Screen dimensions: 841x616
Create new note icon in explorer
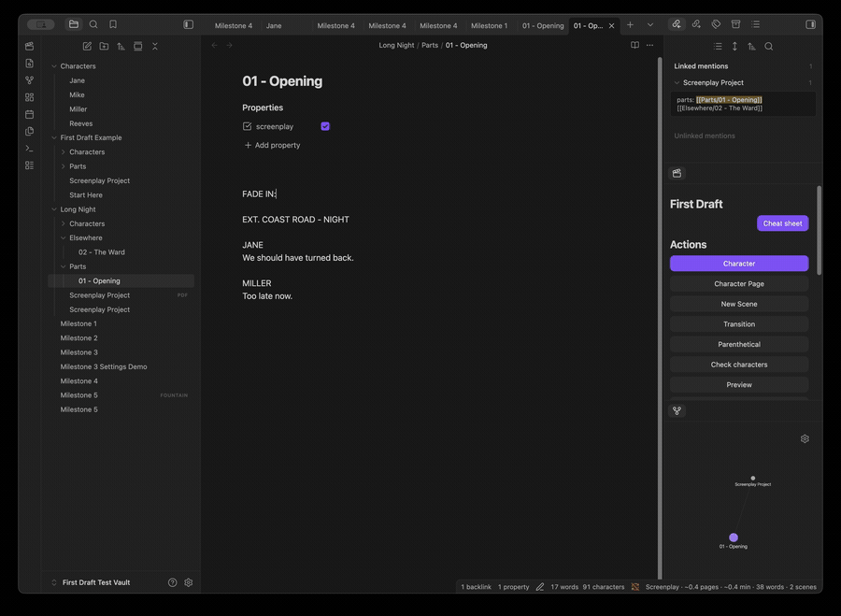(x=87, y=46)
